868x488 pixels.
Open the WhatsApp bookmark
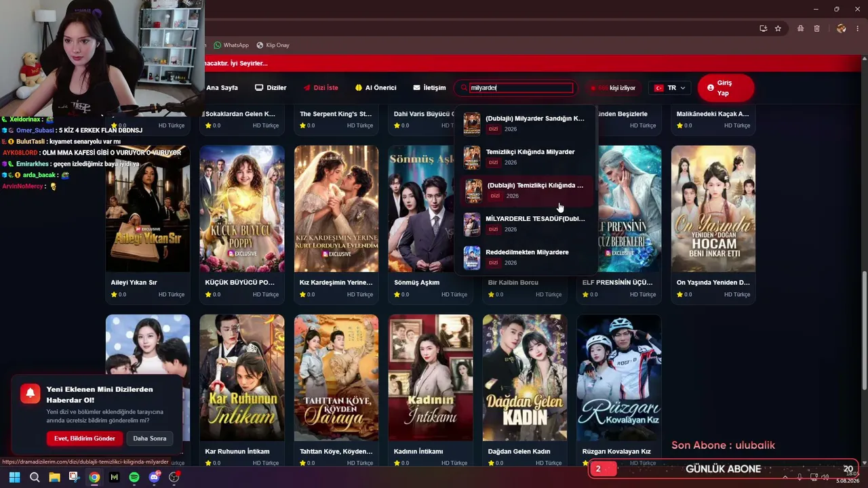(x=231, y=45)
